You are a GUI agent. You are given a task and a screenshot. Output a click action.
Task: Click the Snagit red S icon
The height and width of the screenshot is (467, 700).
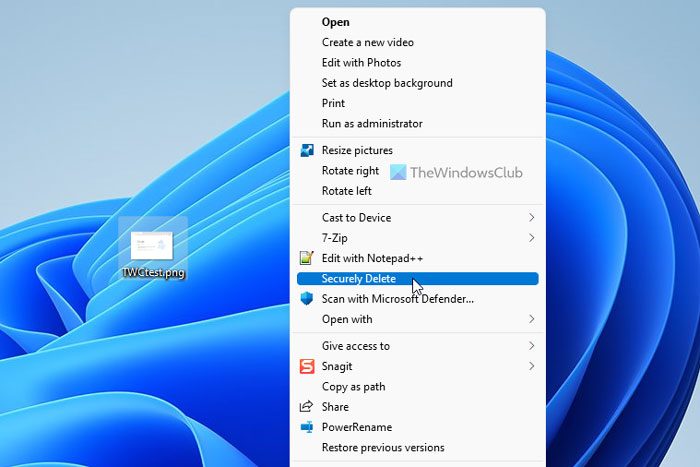[x=307, y=366]
